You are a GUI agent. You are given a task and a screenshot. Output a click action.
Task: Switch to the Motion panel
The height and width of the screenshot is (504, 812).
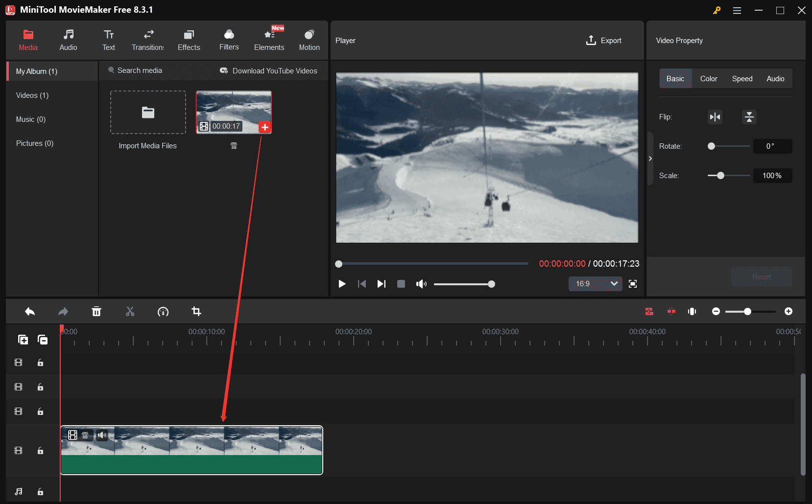point(309,39)
